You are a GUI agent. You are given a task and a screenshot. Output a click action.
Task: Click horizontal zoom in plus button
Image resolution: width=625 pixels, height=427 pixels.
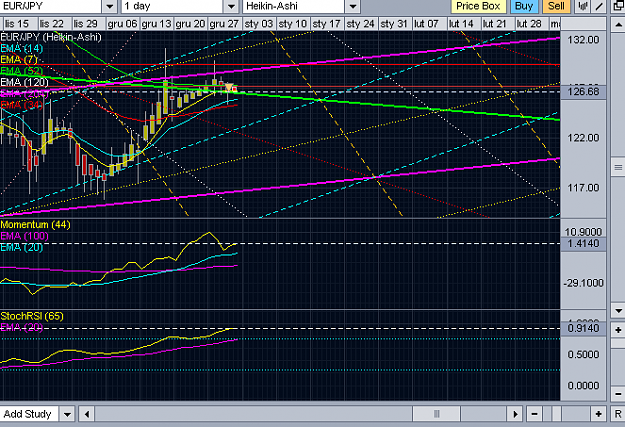[598, 414]
